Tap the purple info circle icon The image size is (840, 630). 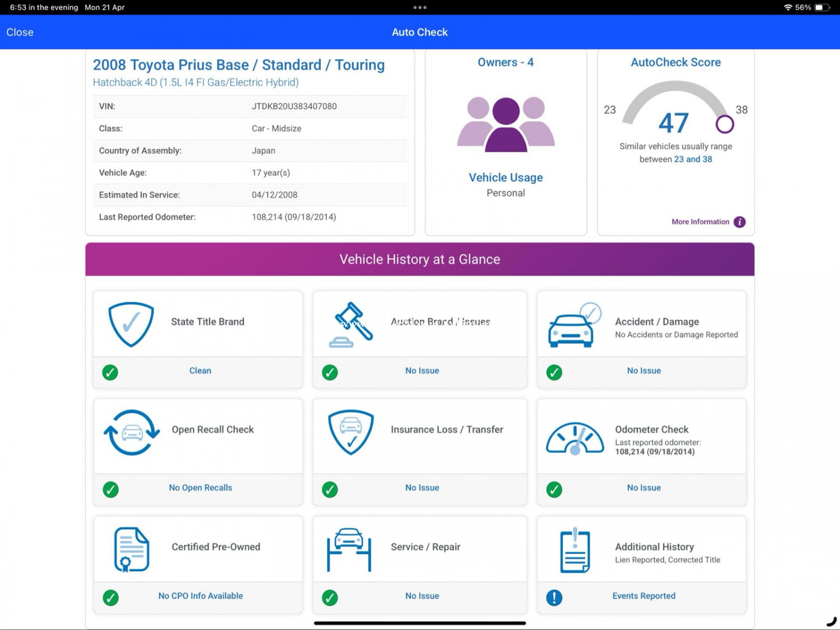(739, 222)
